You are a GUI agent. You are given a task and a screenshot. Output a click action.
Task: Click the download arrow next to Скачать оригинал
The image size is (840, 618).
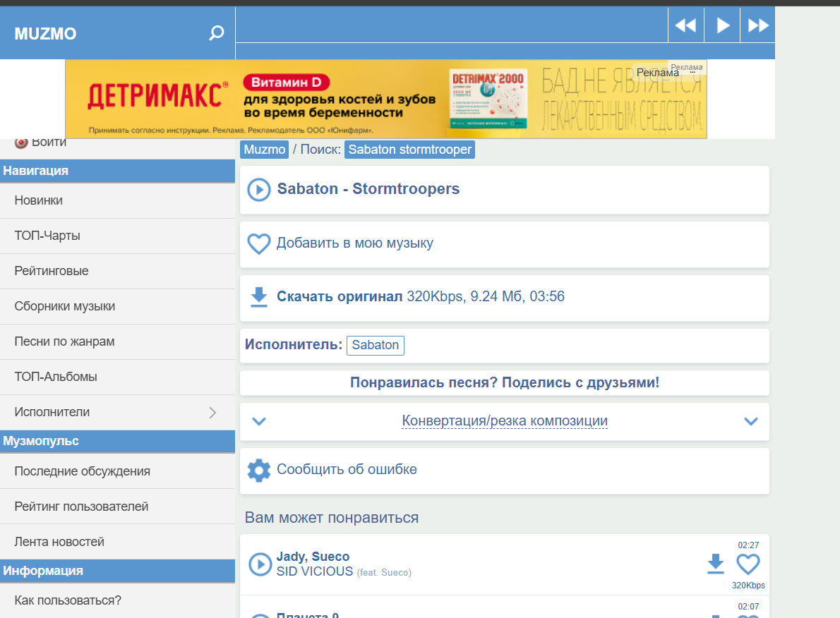click(x=259, y=297)
